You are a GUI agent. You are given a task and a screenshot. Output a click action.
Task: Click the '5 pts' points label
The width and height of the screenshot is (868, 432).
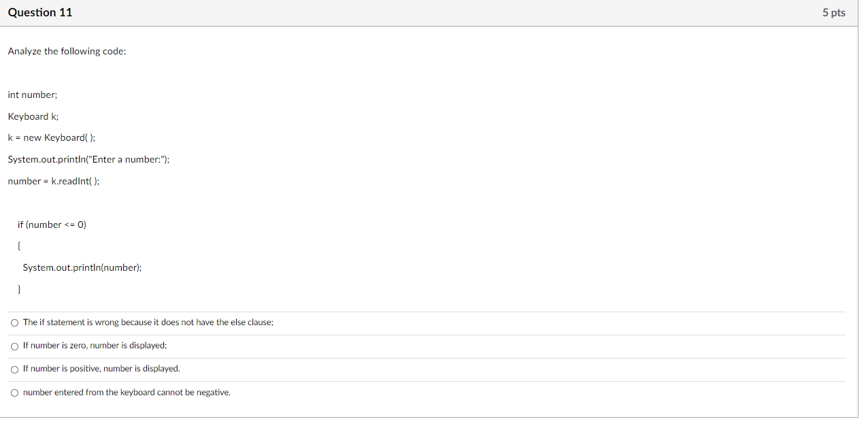833,12
